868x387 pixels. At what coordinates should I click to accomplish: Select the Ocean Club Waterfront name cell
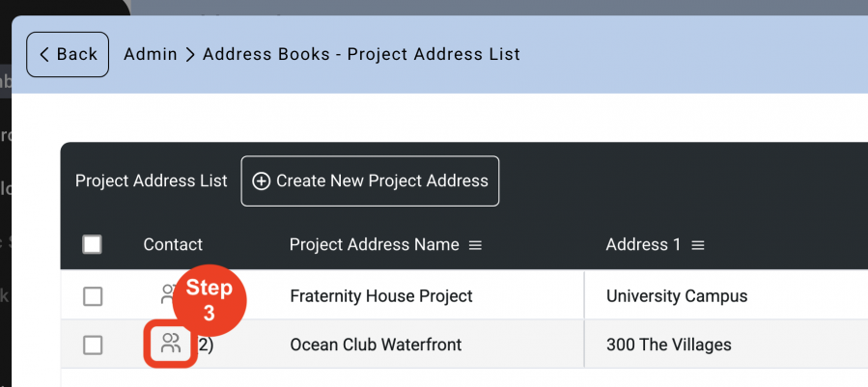point(376,345)
